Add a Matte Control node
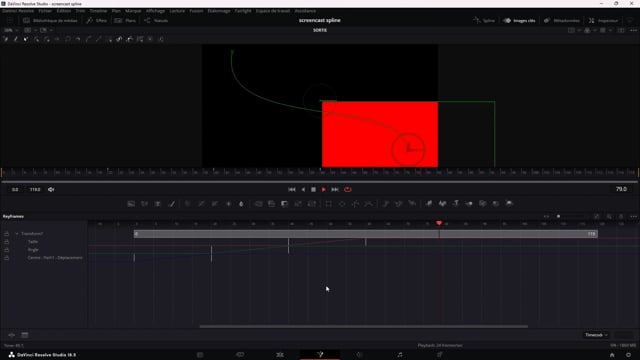 pyautogui.click(x=285, y=204)
